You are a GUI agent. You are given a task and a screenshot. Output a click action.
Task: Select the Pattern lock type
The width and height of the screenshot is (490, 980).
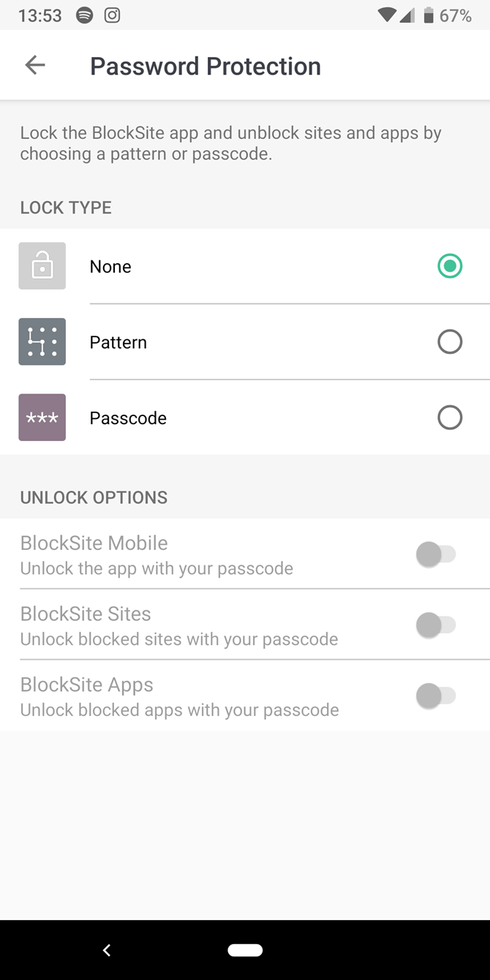450,342
